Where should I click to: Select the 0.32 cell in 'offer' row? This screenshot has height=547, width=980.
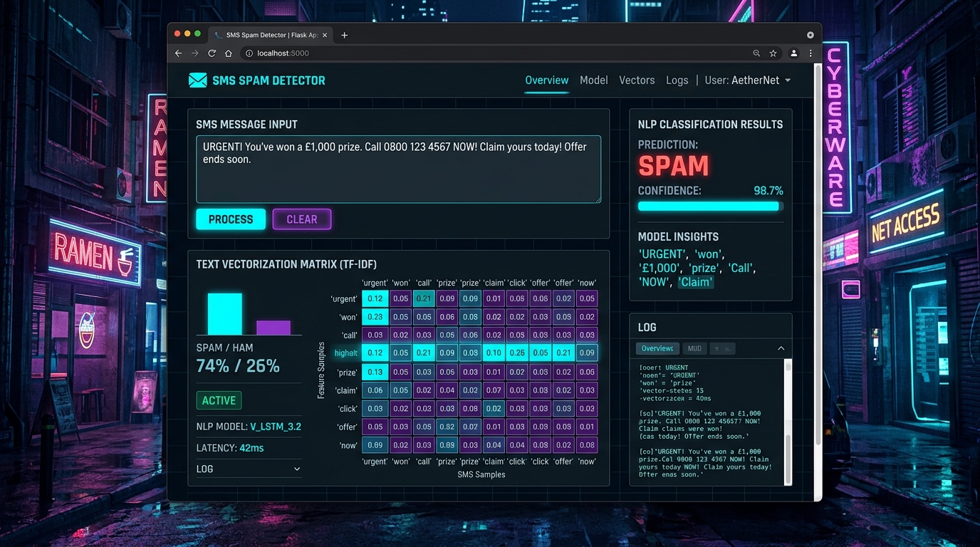click(447, 427)
